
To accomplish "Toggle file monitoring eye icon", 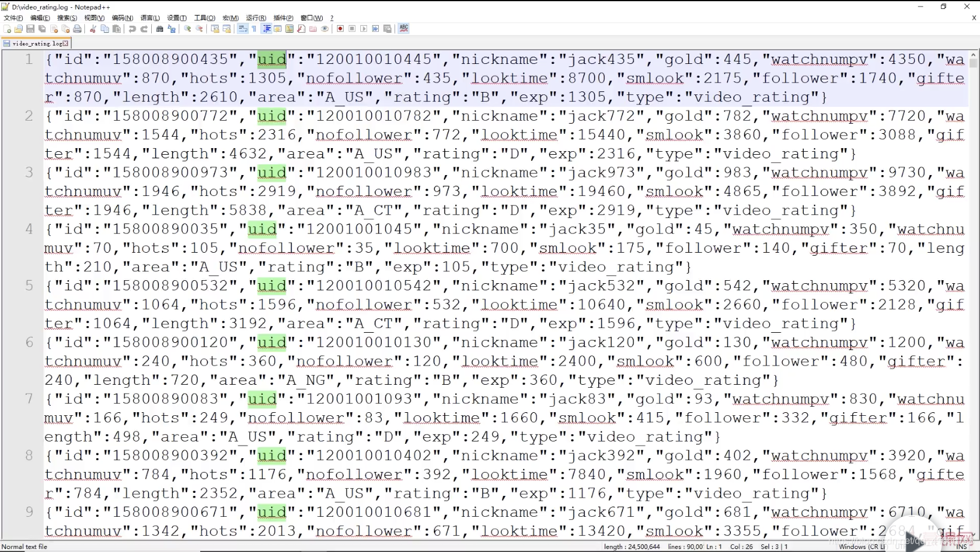I will point(324,29).
